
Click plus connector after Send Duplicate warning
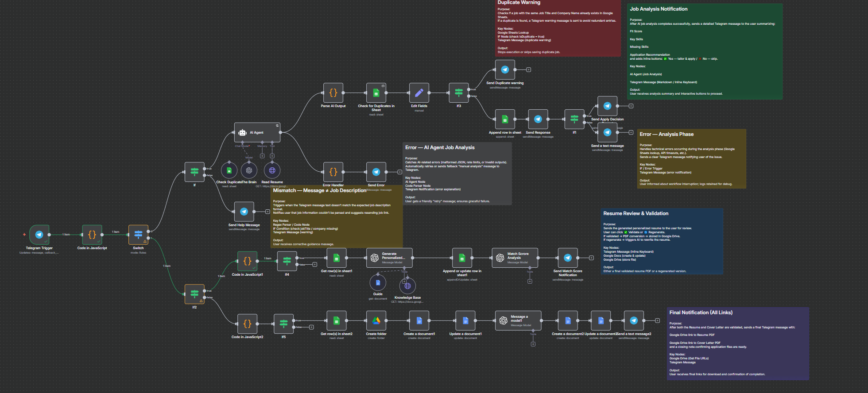pyautogui.click(x=528, y=69)
